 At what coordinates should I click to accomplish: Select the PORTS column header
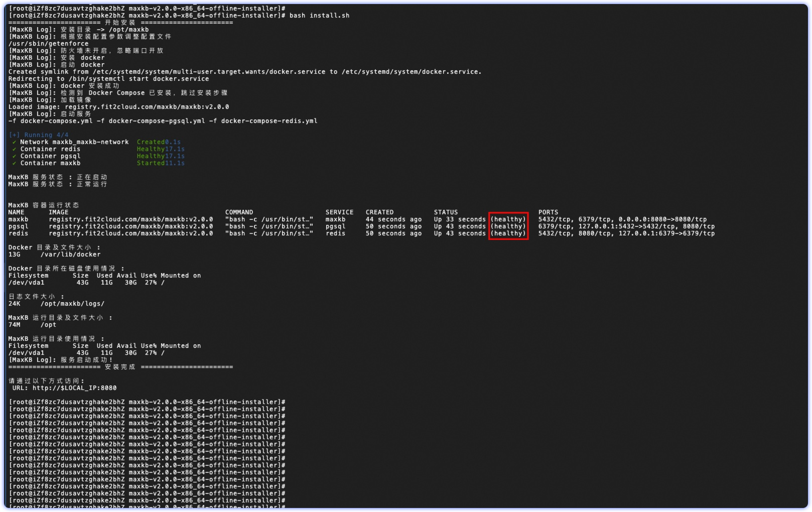(548, 212)
